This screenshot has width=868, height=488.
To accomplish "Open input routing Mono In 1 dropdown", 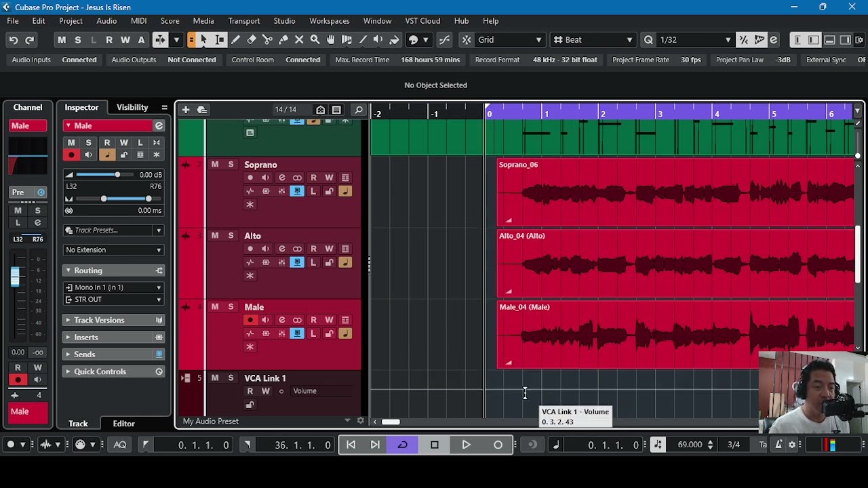I will tap(113, 287).
